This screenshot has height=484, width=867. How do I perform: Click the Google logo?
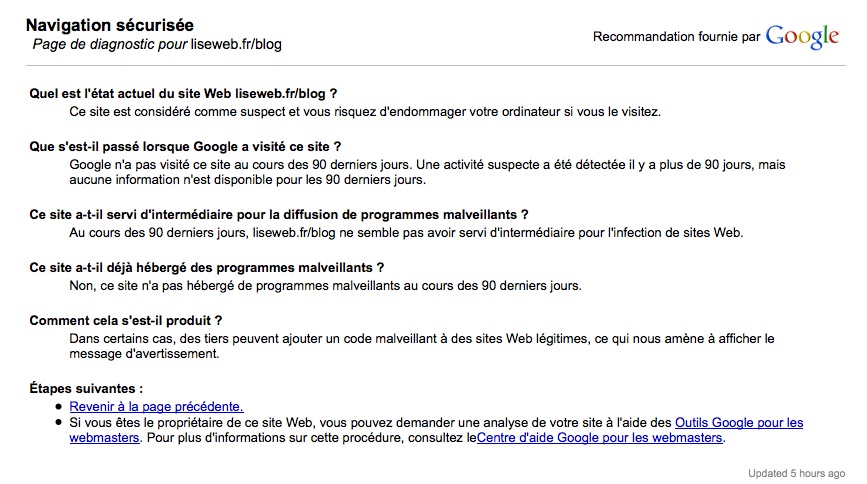(x=802, y=37)
